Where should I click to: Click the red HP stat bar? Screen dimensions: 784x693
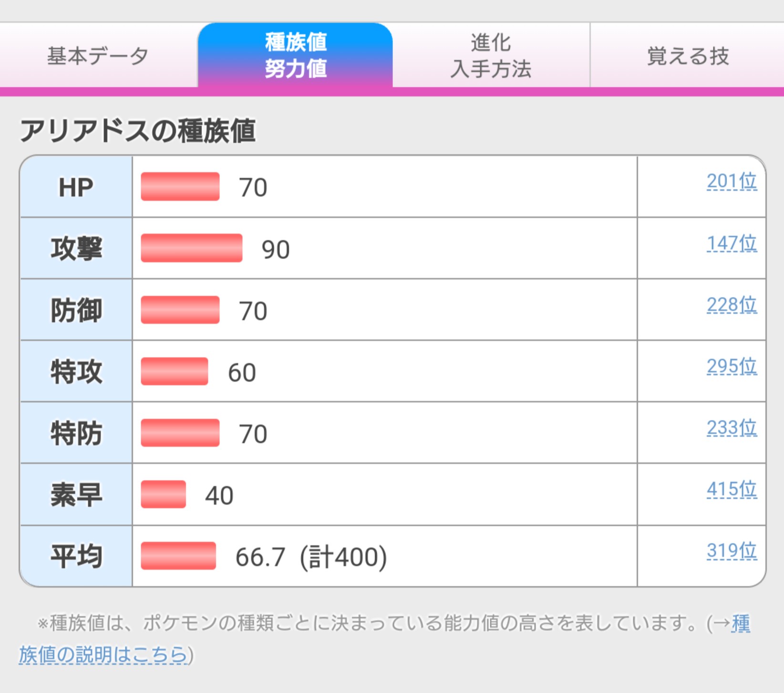[180, 187]
